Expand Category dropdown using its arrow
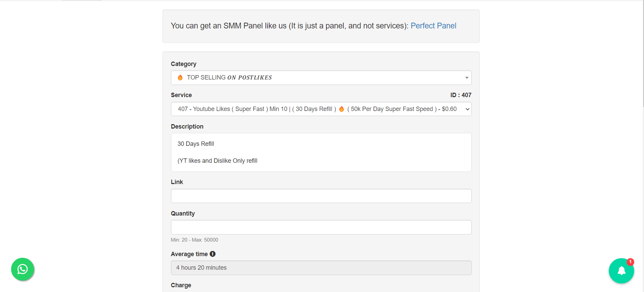 467,78
